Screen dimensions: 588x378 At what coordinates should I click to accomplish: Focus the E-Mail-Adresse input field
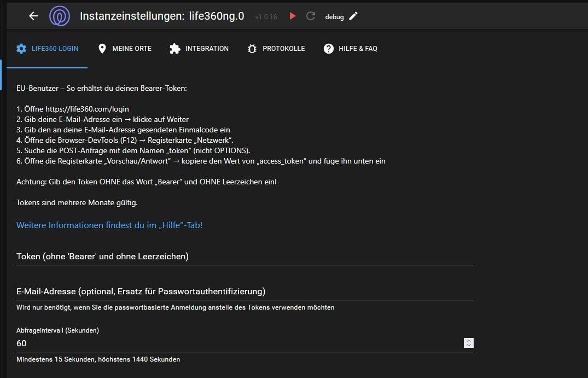tap(245, 292)
